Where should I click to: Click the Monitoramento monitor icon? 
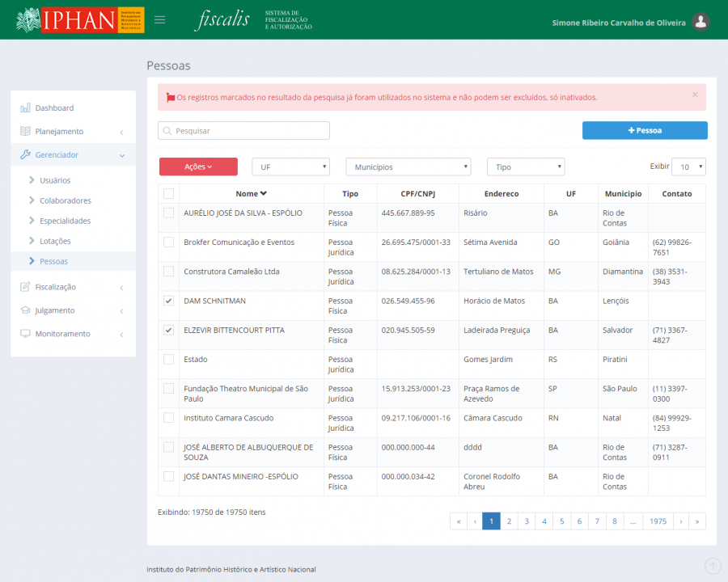(25, 334)
